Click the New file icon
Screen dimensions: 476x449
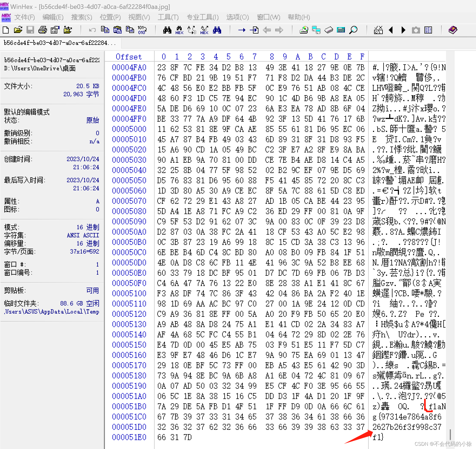tap(6, 30)
